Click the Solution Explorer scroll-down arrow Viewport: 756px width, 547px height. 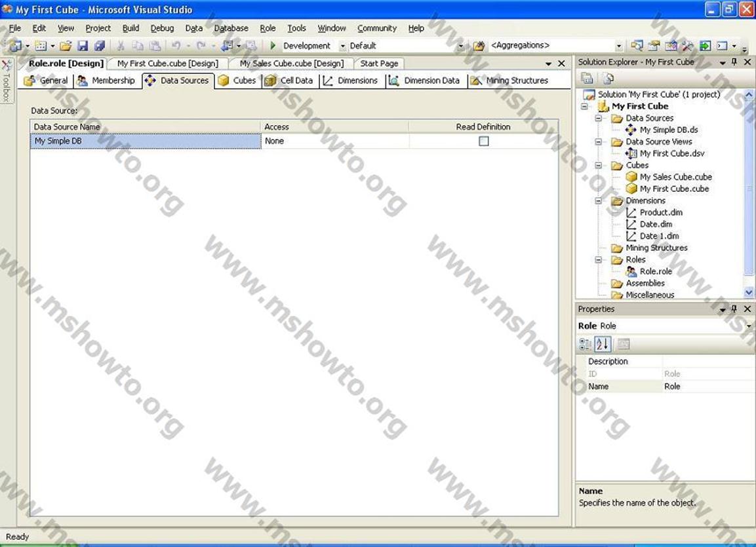(749, 292)
